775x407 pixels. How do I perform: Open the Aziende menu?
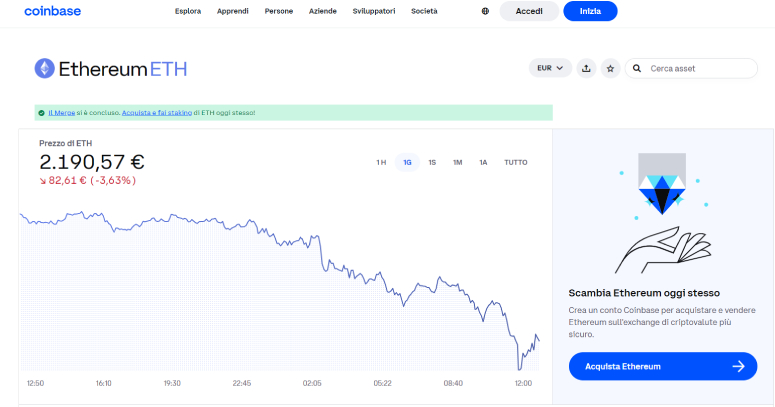coord(323,11)
